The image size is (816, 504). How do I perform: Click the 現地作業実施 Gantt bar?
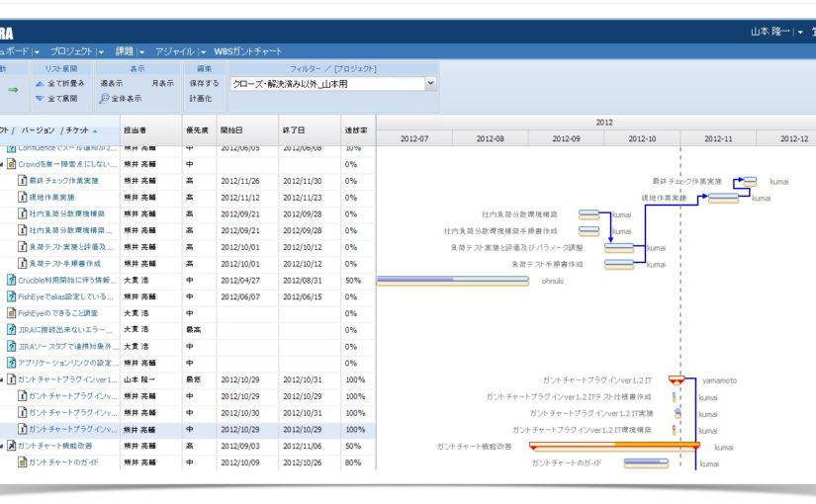[x=723, y=198]
